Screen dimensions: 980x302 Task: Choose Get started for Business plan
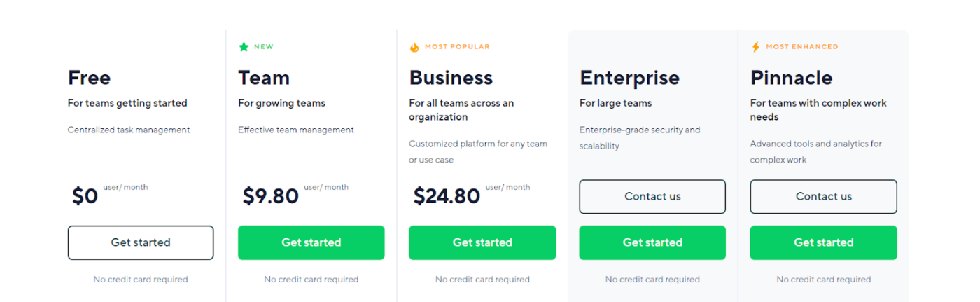482,242
